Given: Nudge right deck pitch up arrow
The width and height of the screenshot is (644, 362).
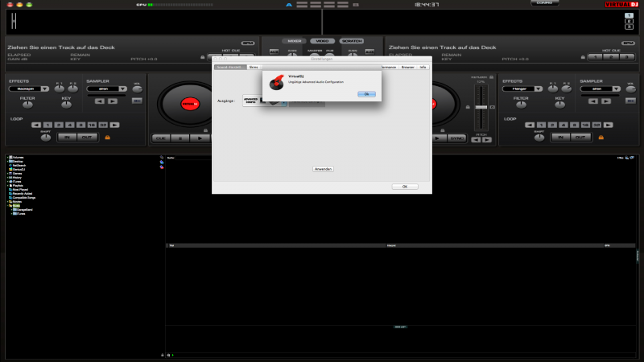Looking at the screenshot, I should 487,140.
